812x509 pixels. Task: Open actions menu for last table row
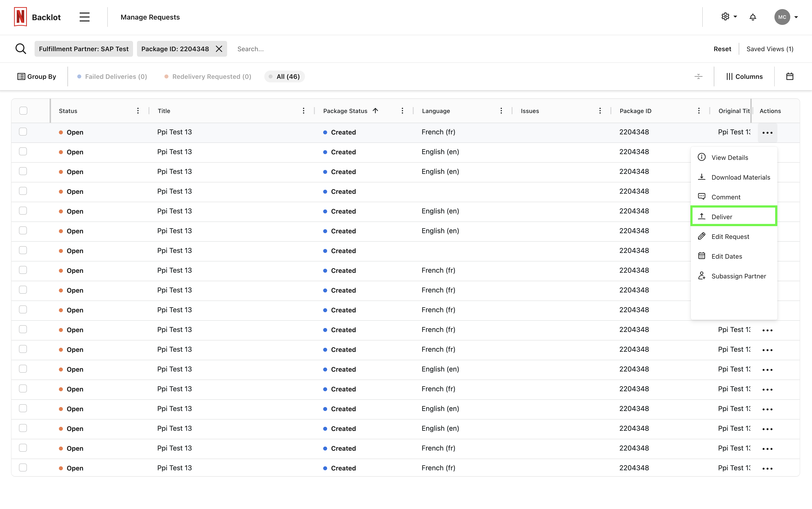pyautogui.click(x=767, y=468)
